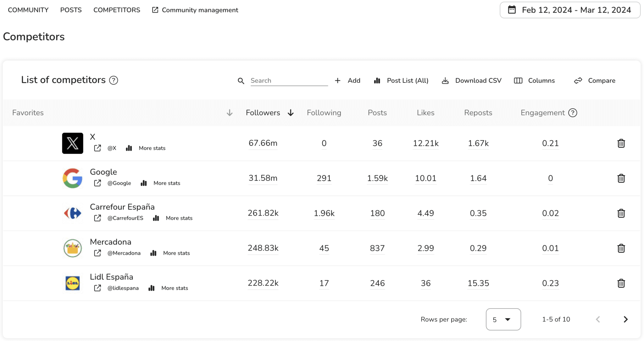Click the search magnifier icon
The image size is (644, 341).
point(241,81)
